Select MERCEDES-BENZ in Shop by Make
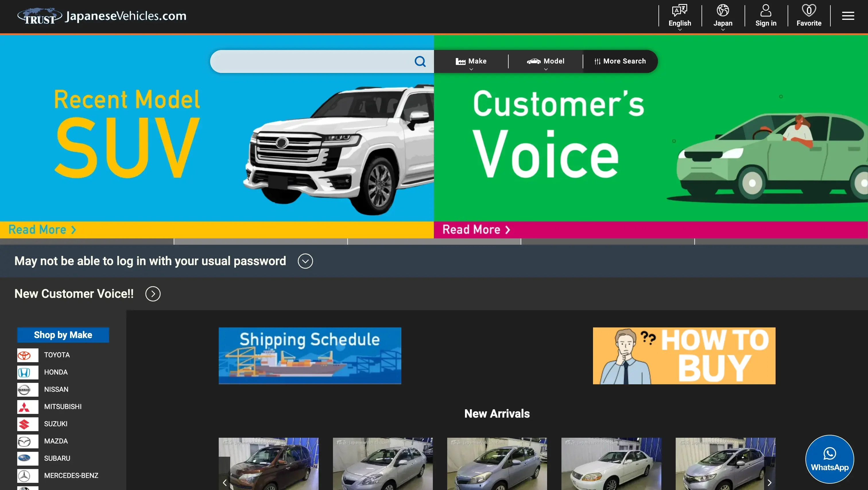Image resolution: width=868 pixels, height=490 pixels. point(71,476)
